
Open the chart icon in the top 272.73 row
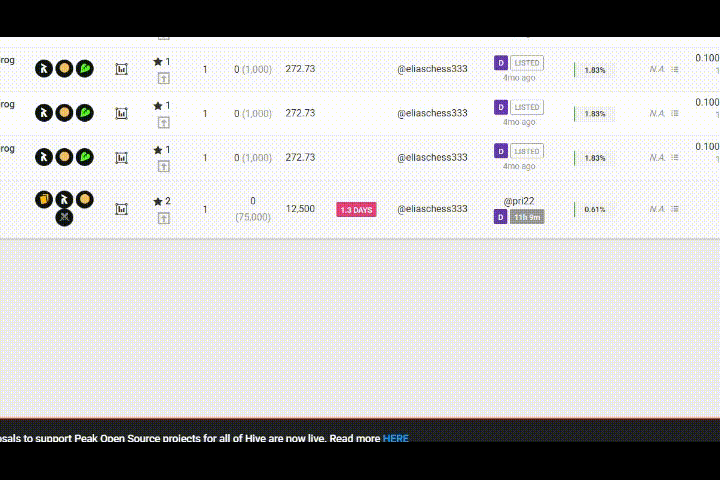pyautogui.click(x=121, y=69)
